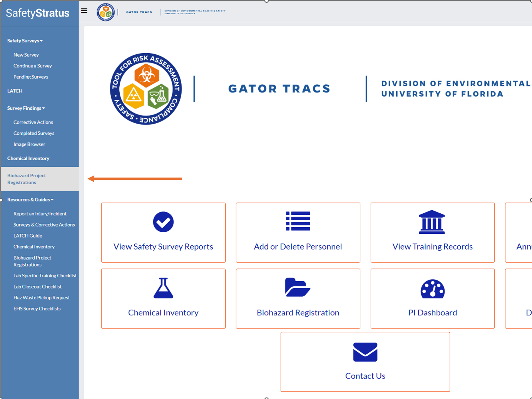Open Lab Specific Training Checklist link
This screenshot has width=532, height=399.
coord(45,276)
